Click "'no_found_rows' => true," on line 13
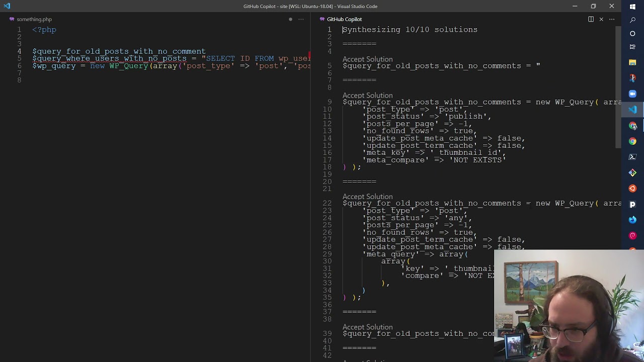The image size is (644, 362). 420,131
